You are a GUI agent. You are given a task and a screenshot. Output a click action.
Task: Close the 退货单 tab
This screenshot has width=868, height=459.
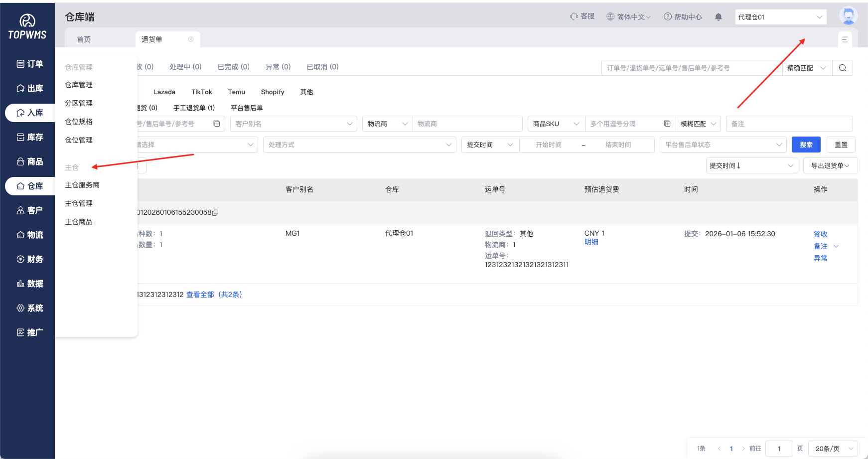click(191, 39)
